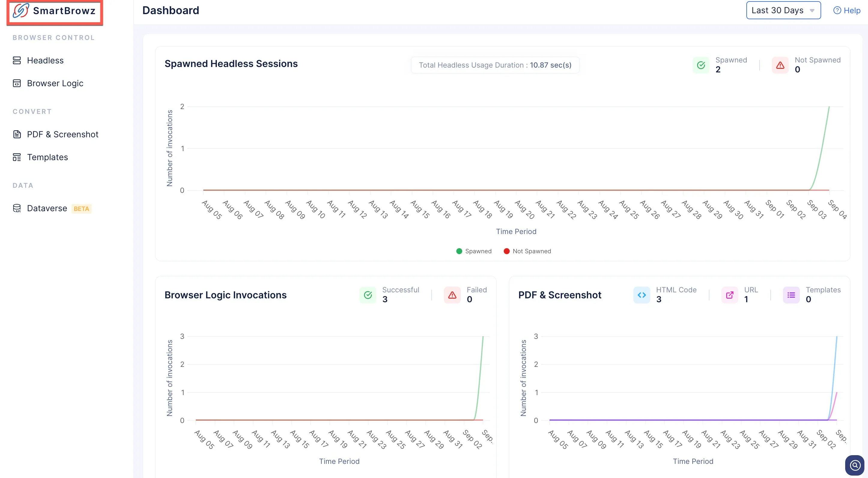Click the HTML Code brackets icon
The height and width of the screenshot is (478, 868).
(642, 295)
